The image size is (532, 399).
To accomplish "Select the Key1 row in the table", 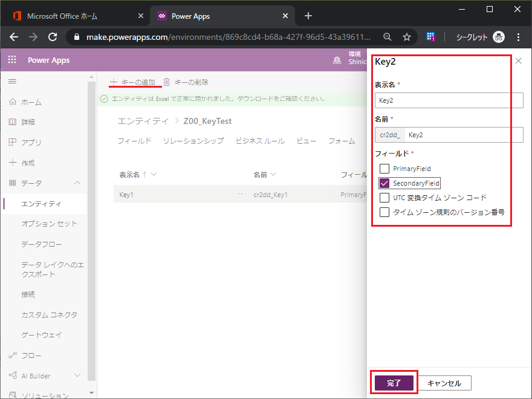I will click(x=240, y=194).
